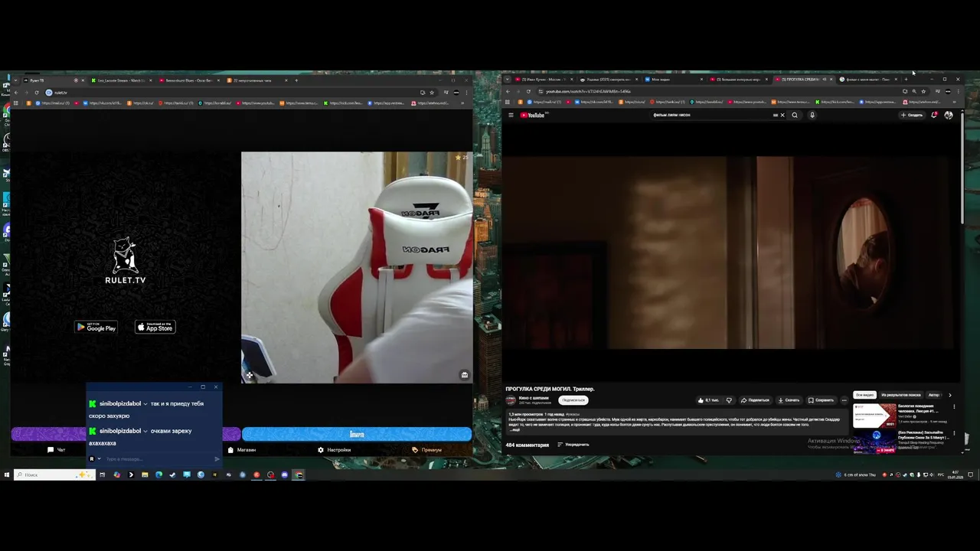980x551 pixels.
Task: Start YouTube voice search with microphone
Action: pyautogui.click(x=812, y=115)
